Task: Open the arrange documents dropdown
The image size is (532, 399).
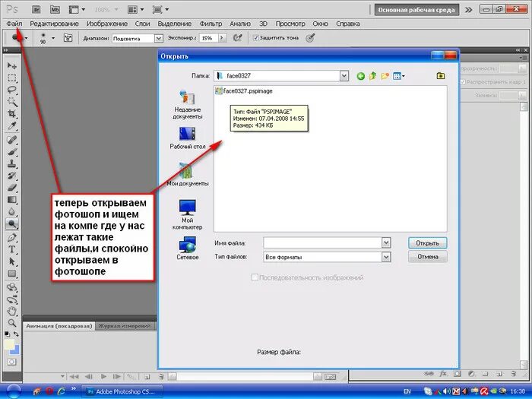Action: tap(136, 9)
